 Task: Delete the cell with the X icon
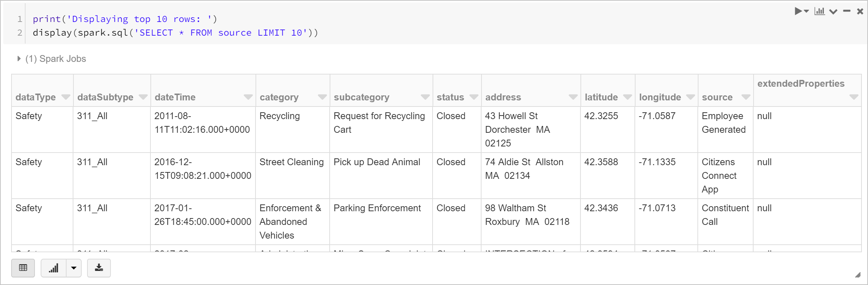(860, 12)
